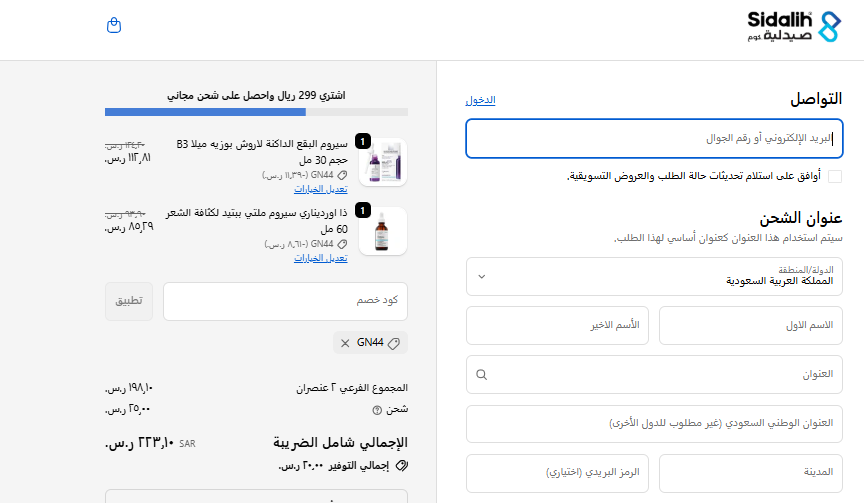Click discount tag icon under La Roche-Posay serum

tap(342, 175)
